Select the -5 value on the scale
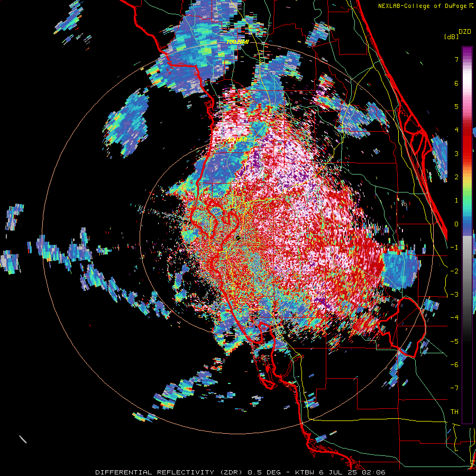The width and height of the screenshot is (476, 476). 454,342
